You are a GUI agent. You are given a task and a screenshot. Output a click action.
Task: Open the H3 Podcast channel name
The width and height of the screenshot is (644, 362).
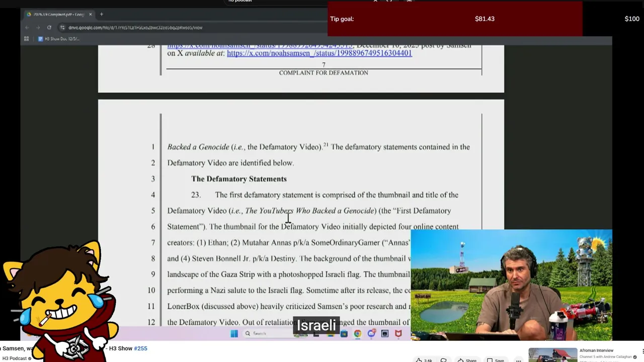[x=15, y=358]
